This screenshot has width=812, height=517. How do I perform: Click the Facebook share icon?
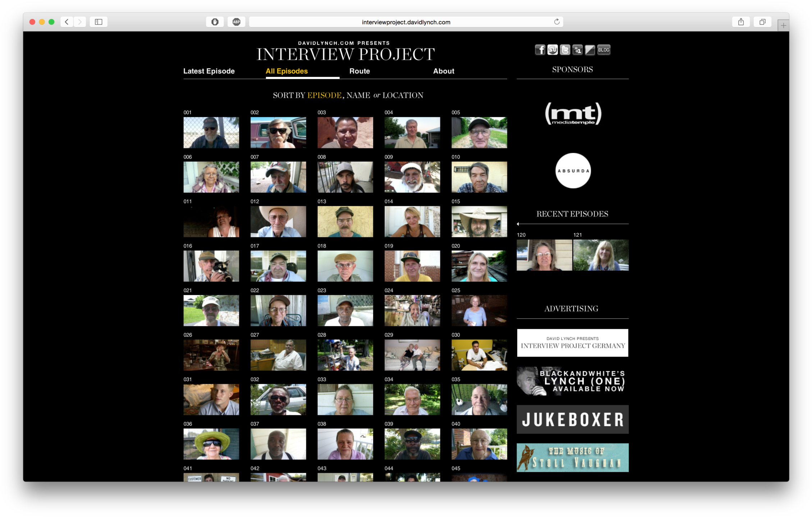click(540, 50)
